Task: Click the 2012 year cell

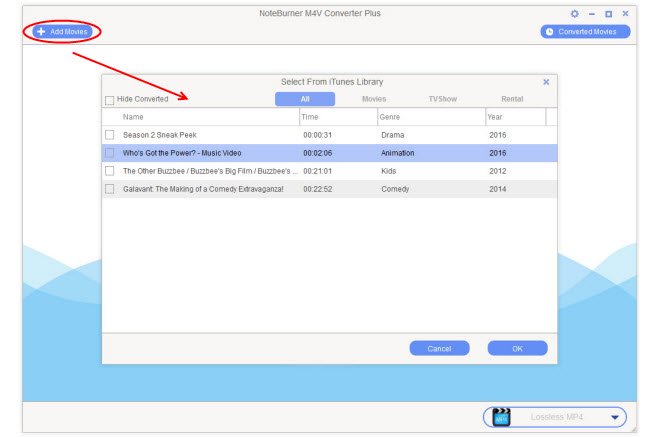Action: pyautogui.click(x=498, y=171)
